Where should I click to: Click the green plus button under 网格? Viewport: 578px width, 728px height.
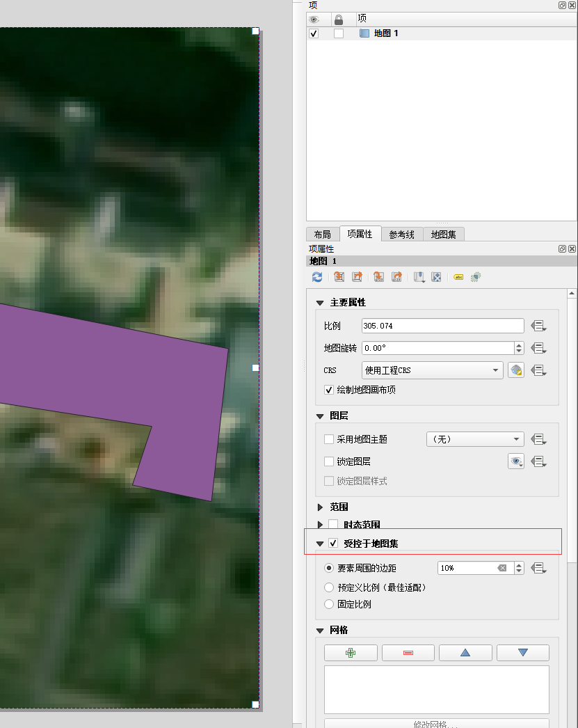pos(351,652)
